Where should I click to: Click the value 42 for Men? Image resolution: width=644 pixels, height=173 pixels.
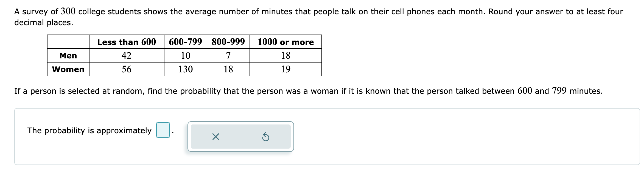click(127, 56)
